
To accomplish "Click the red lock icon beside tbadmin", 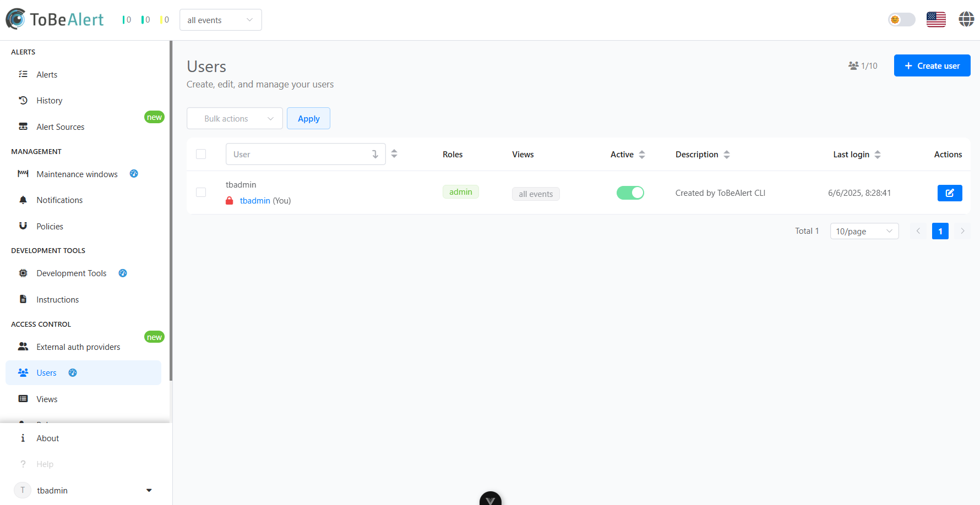I will click(x=230, y=201).
